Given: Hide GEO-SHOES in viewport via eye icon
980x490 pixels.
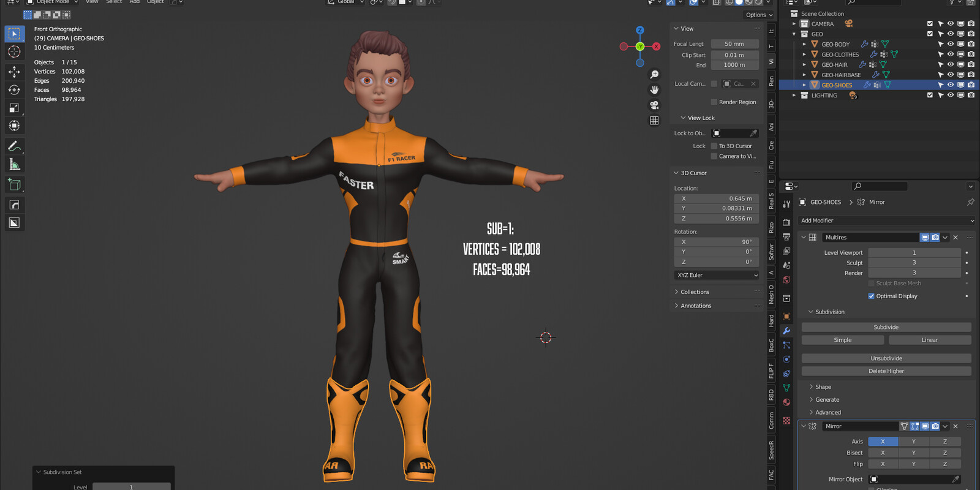Looking at the screenshot, I should pyautogui.click(x=951, y=85).
